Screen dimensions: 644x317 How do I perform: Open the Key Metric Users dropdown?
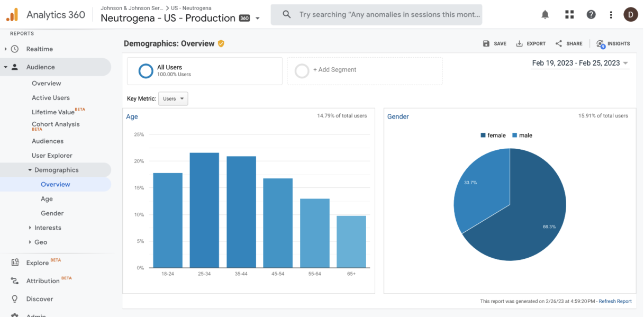[x=173, y=98]
